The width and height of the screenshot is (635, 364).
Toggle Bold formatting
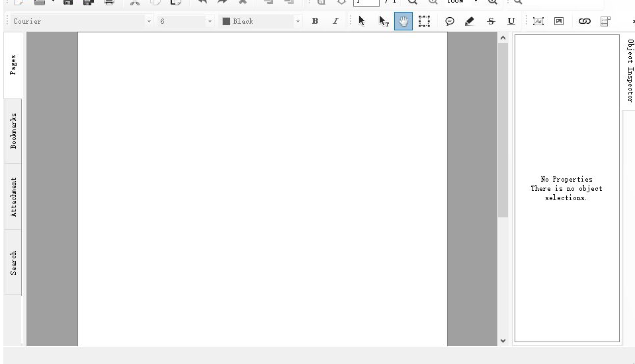pos(315,21)
